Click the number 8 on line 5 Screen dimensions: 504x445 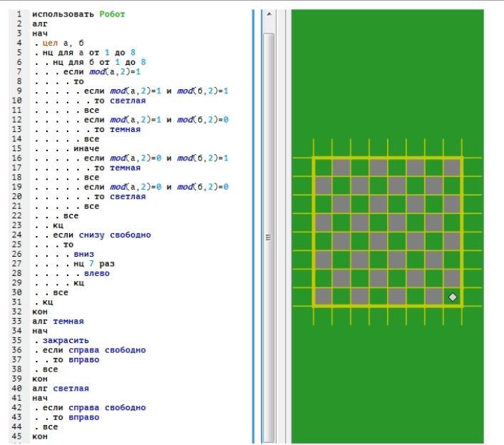click(x=131, y=53)
